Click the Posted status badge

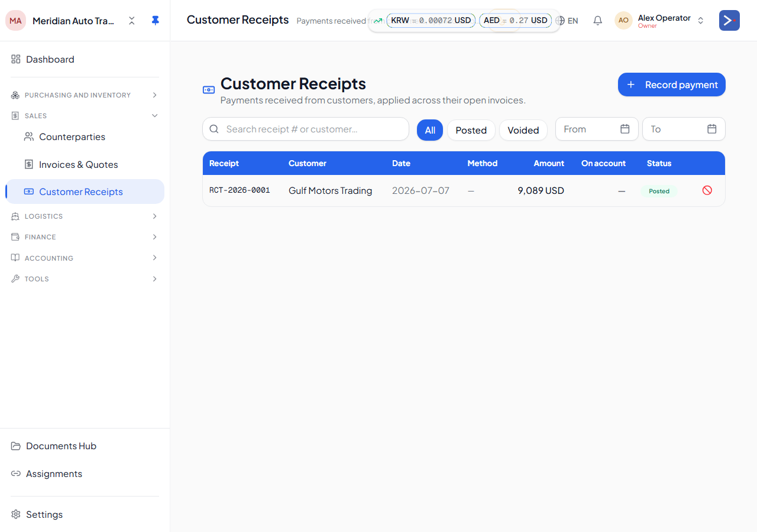tap(659, 191)
